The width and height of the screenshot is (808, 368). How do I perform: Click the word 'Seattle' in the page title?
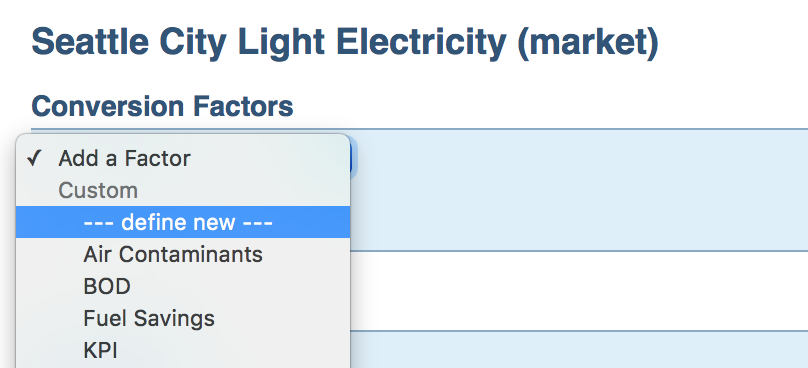click(x=90, y=42)
